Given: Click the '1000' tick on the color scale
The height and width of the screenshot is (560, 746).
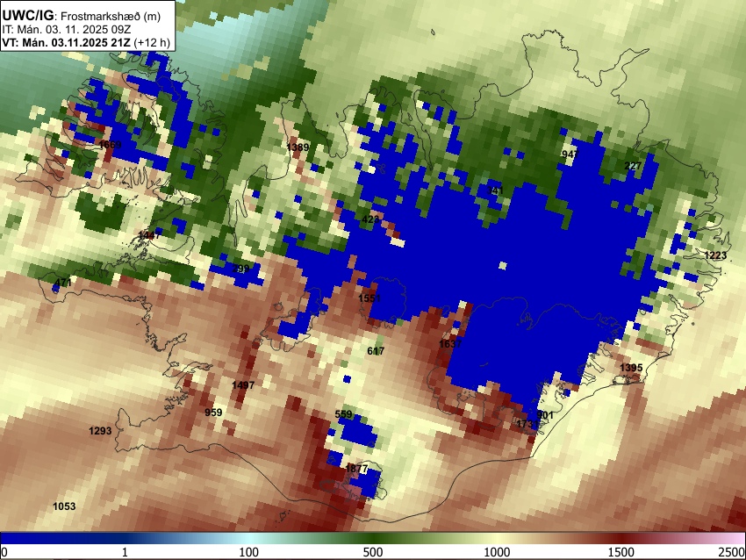Looking at the screenshot, I should point(497,552).
